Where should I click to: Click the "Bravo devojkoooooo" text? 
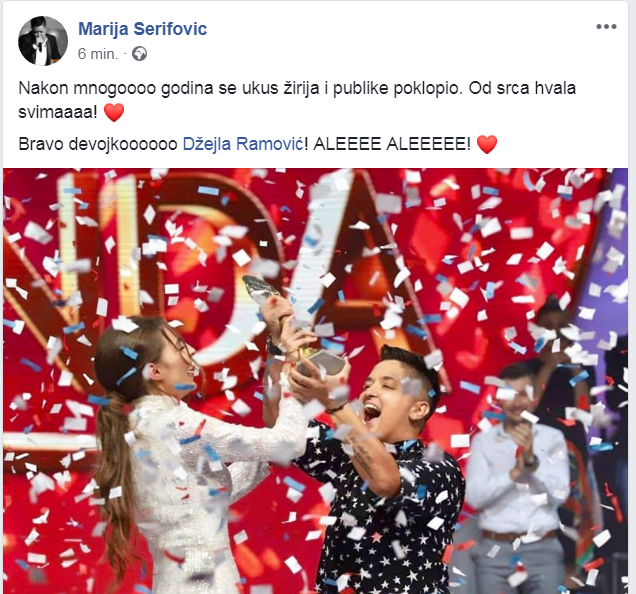coord(98,144)
